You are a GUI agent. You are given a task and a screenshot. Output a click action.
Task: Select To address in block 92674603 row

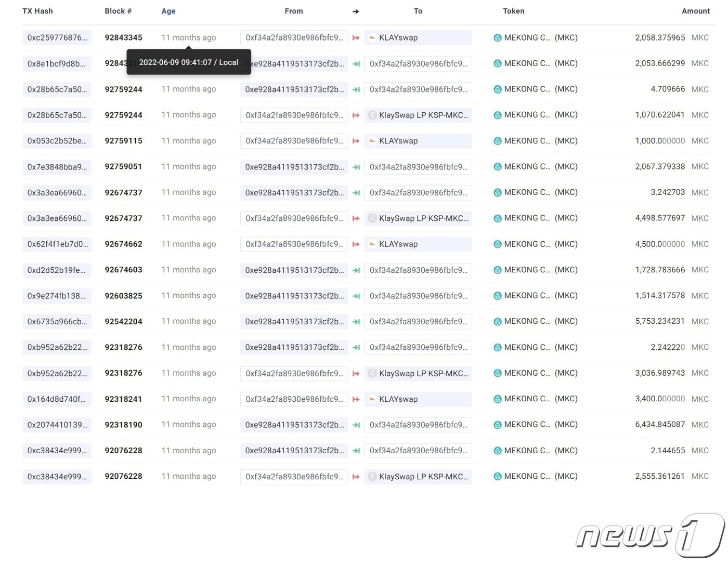pyautogui.click(x=418, y=270)
